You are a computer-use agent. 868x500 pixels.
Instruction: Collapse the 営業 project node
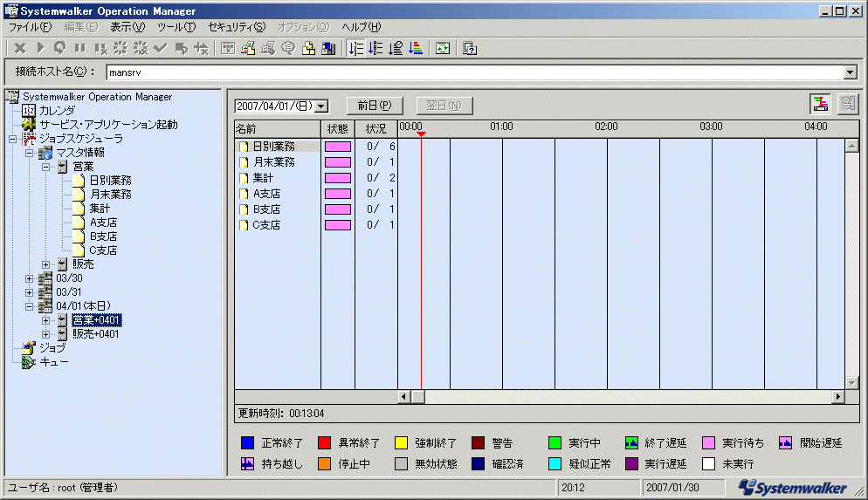click(x=46, y=167)
